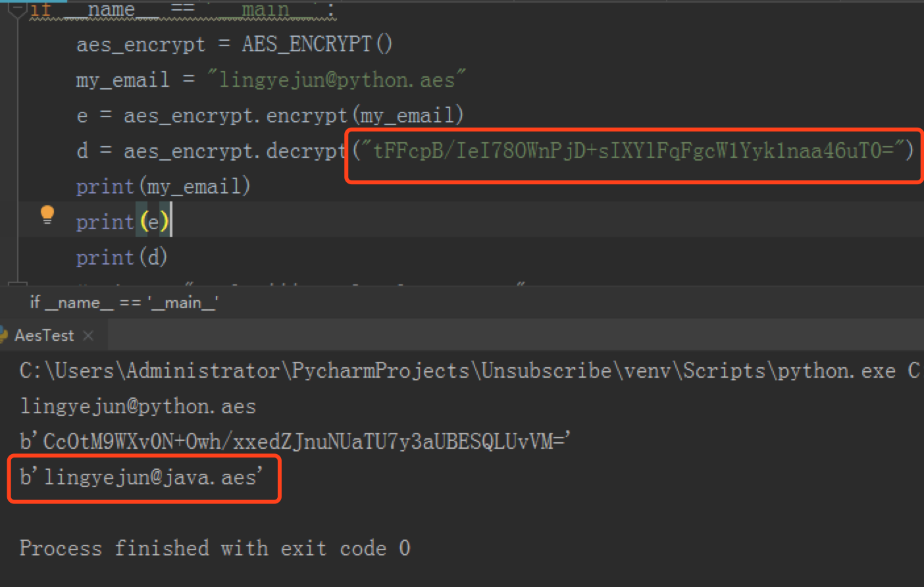Close the AesTest run tab
The height and width of the screenshot is (587, 924).
pyautogui.click(x=89, y=335)
